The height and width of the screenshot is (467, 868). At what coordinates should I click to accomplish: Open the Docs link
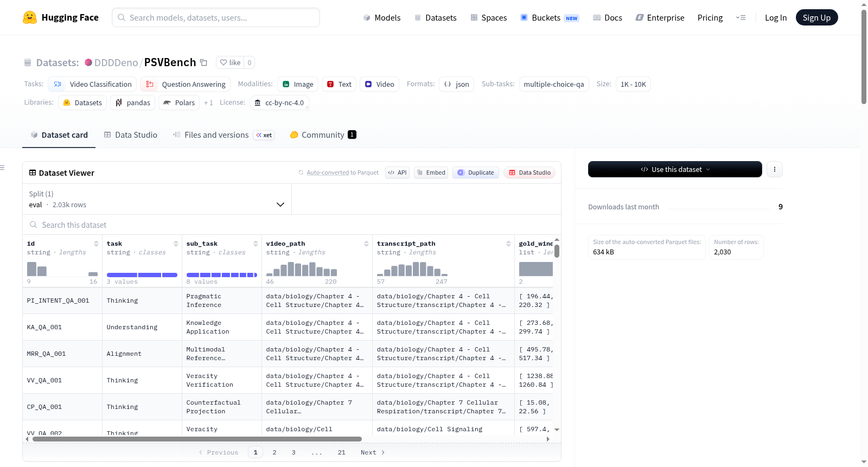click(608, 17)
